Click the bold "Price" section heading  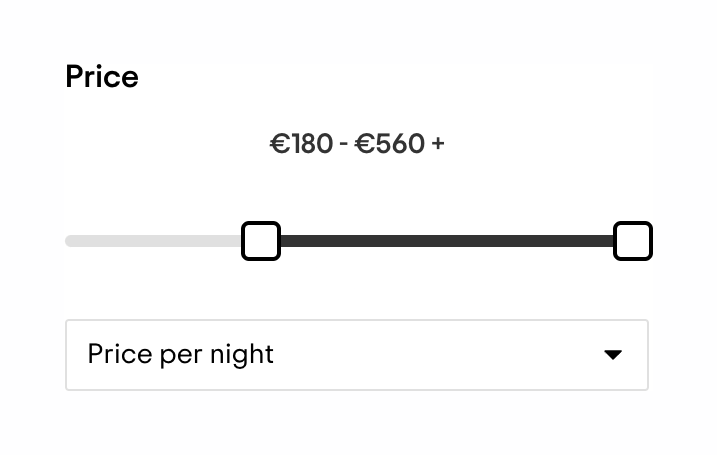click(x=102, y=77)
